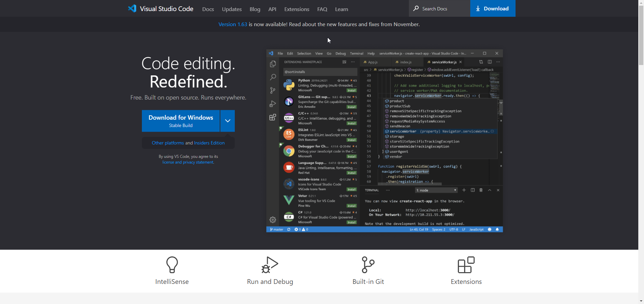Follow the Insiders Edition link
The height and width of the screenshot is (304, 644).
pyautogui.click(x=209, y=143)
